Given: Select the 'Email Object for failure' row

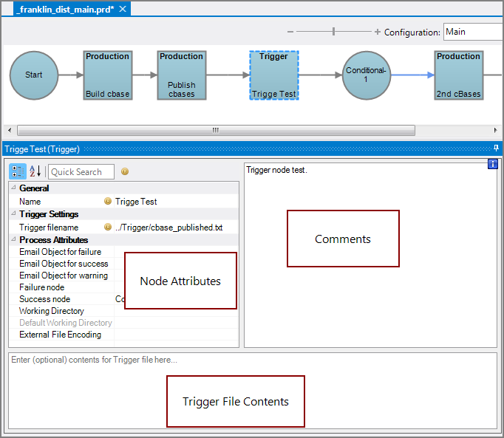Looking at the screenshot, I should 123,252.
